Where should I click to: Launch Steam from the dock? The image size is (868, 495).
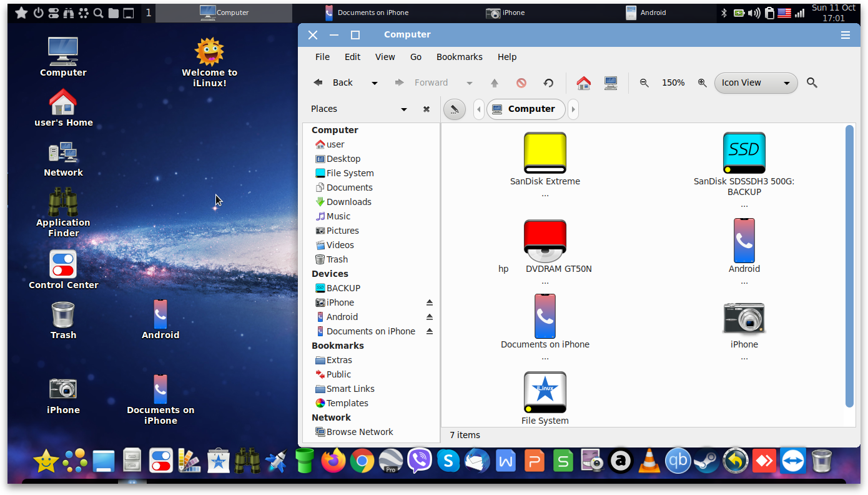tap(707, 461)
